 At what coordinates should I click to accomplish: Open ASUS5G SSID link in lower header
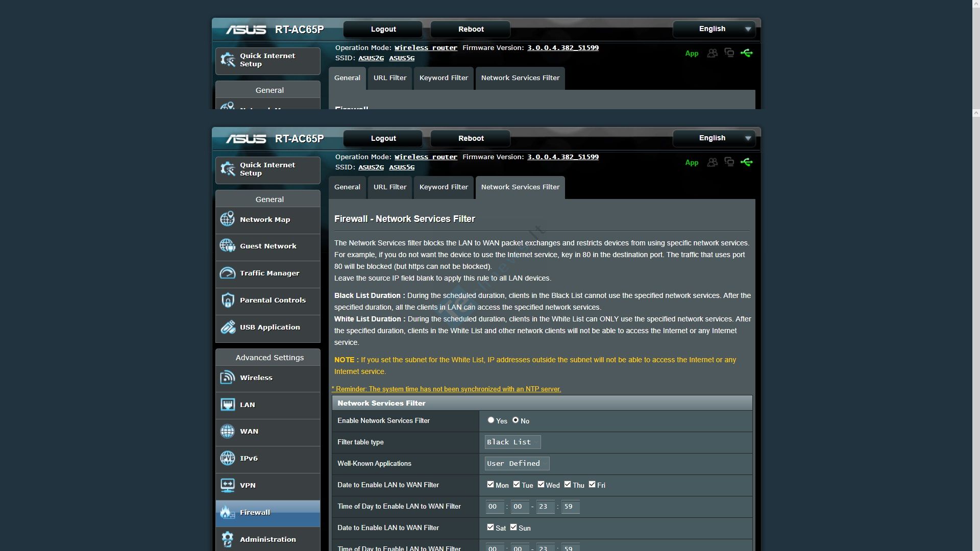tap(402, 167)
